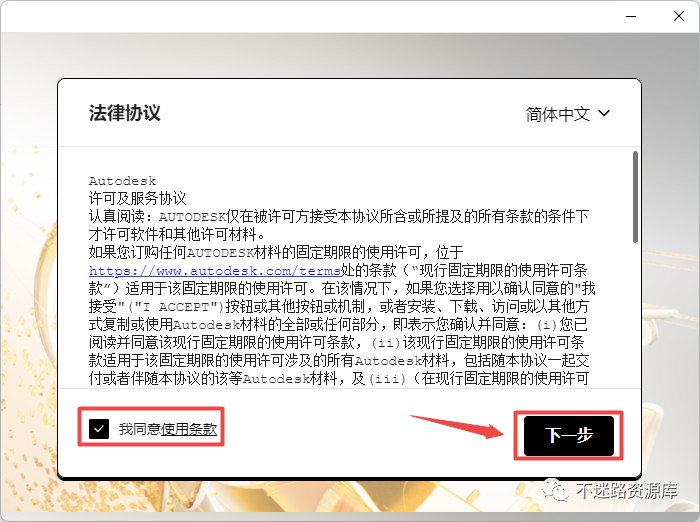The width and height of the screenshot is (700, 522).
Task: Click the 法律协议 heading
Action: pyautogui.click(x=125, y=113)
